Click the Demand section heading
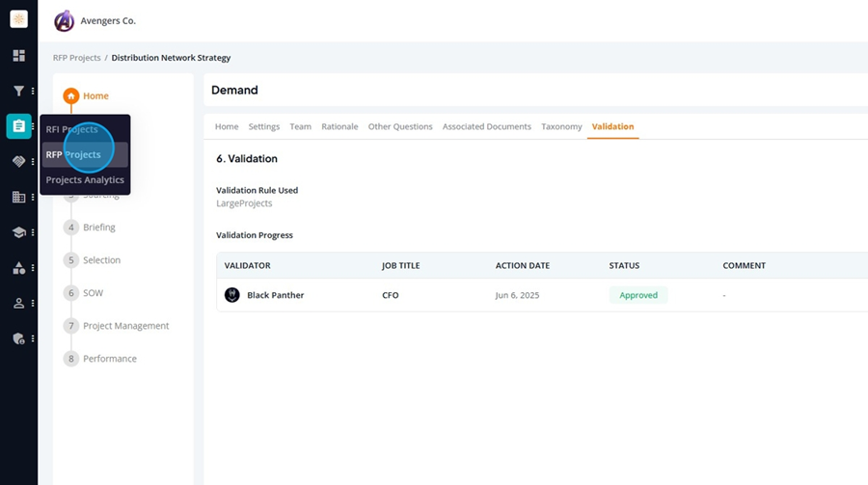868x485 pixels. pos(234,91)
